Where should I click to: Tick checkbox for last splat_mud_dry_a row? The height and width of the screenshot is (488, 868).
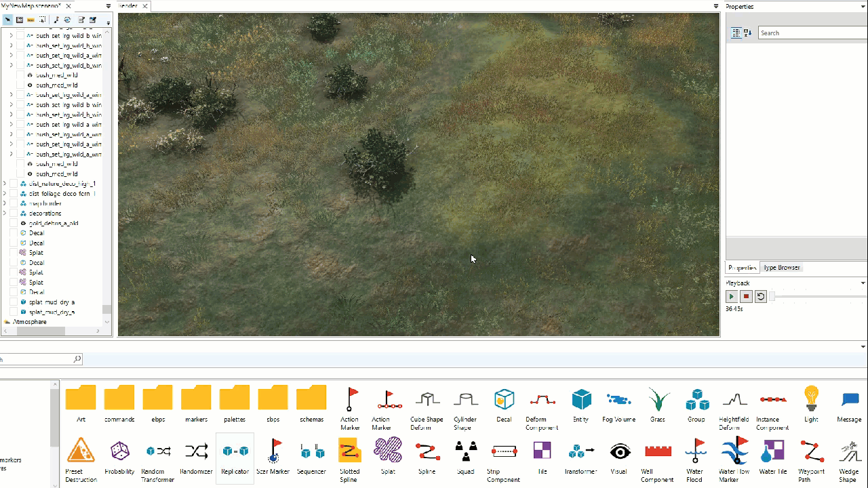click(x=13, y=312)
